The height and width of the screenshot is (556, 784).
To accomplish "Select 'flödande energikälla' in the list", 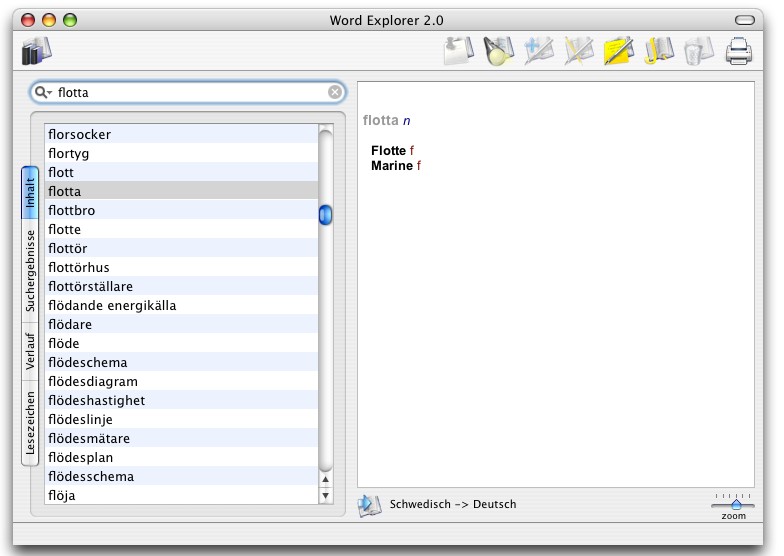I will [181, 305].
